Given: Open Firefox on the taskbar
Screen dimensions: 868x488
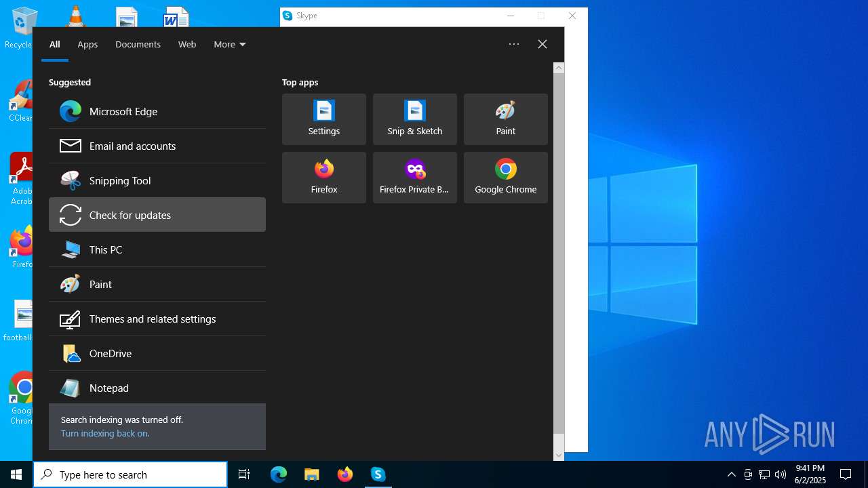Looking at the screenshot, I should [x=345, y=474].
